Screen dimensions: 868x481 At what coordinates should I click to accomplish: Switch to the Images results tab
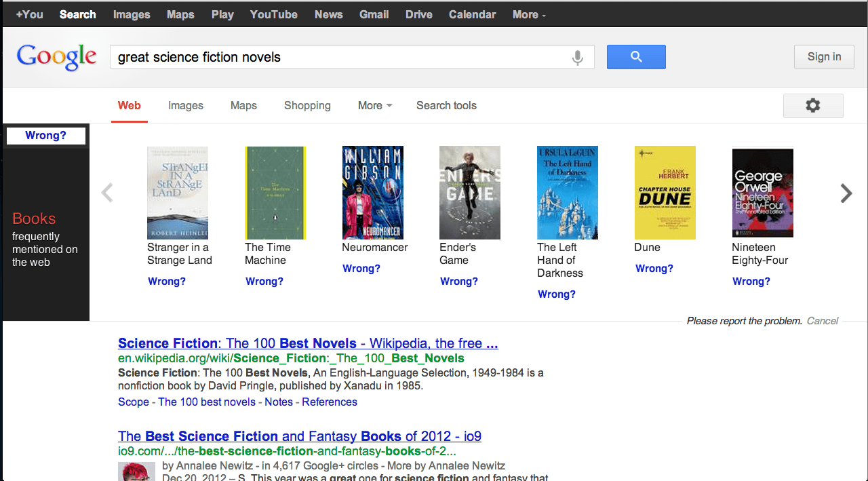(186, 105)
